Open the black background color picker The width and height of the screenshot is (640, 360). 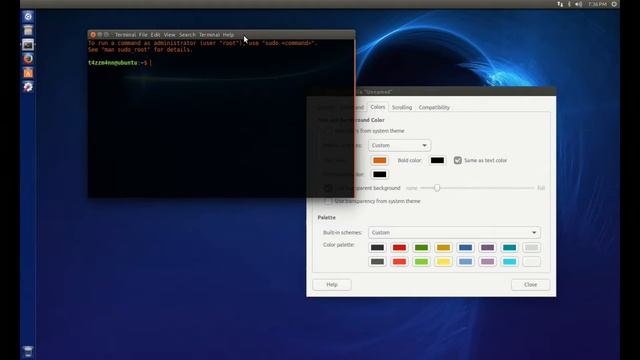380,175
